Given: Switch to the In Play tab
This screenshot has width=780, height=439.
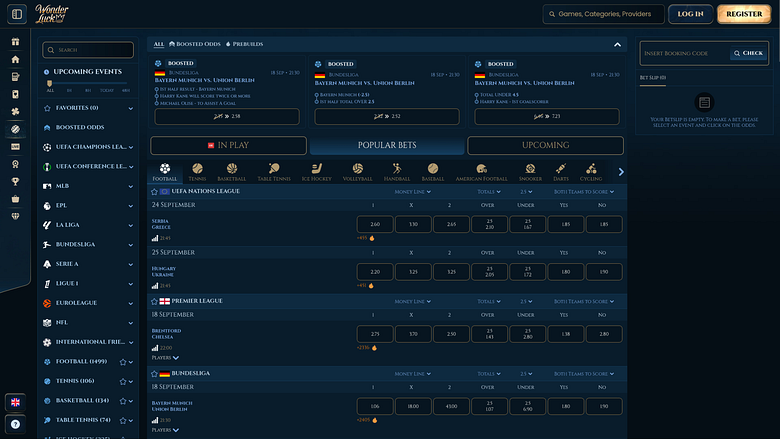Looking at the screenshot, I should (x=228, y=145).
